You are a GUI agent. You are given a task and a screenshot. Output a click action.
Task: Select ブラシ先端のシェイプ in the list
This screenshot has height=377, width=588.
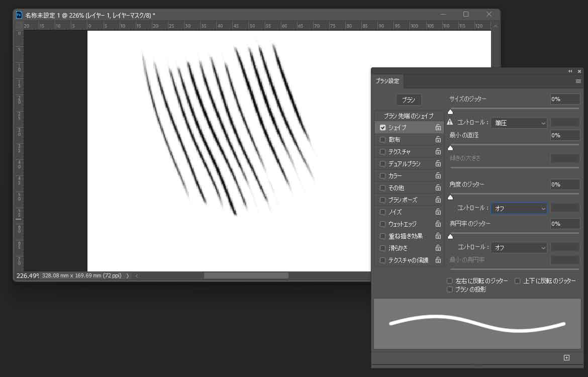tap(408, 116)
